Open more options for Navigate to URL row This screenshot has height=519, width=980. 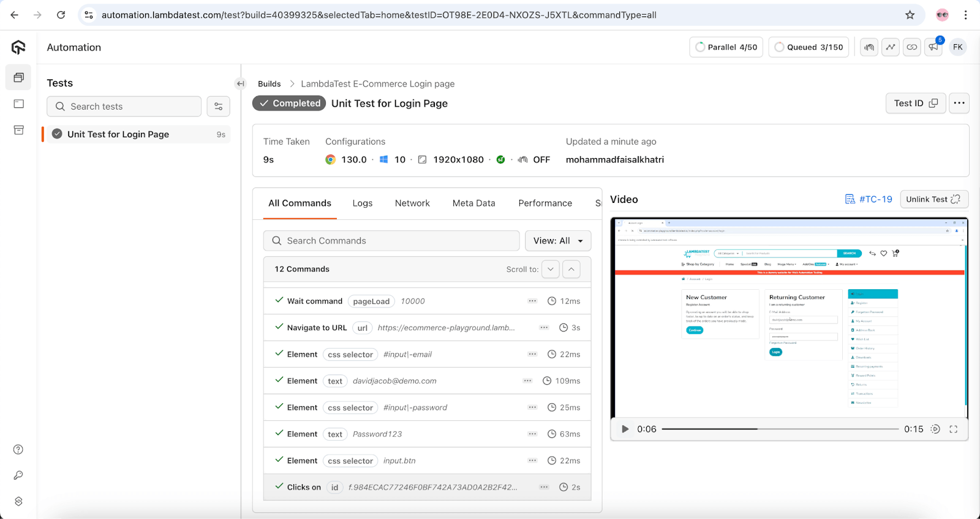click(x=544, y=328)
